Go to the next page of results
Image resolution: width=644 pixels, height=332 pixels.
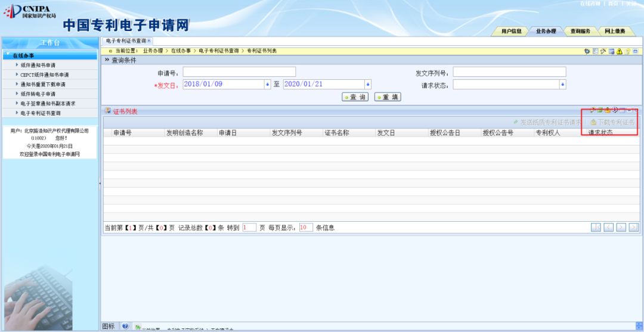(621, 227)
